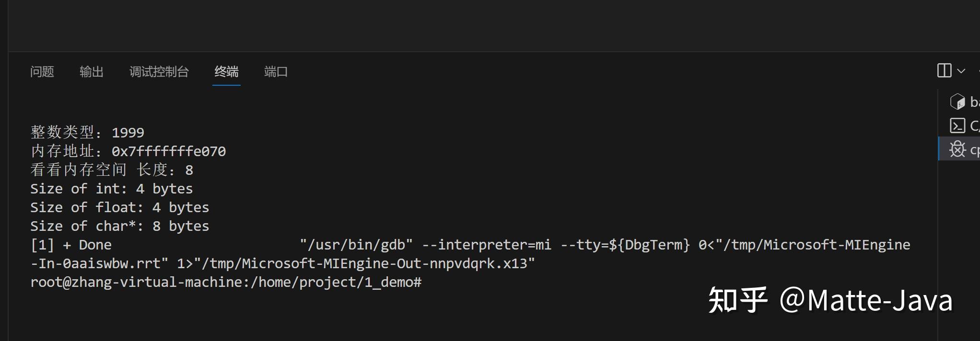Click the terminal prompt icon next to C/C++
Image resolution: width=980 pixels, height=341 pixels.
point(958,125)
